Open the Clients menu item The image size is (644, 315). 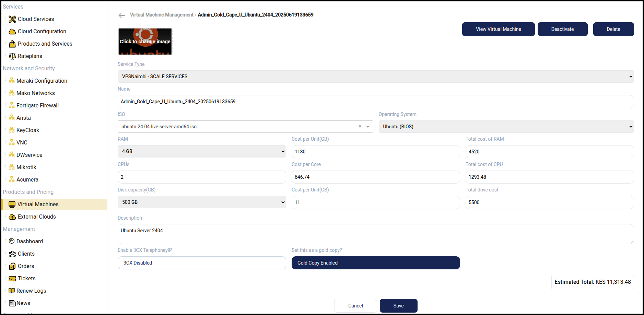pos(26,254)
